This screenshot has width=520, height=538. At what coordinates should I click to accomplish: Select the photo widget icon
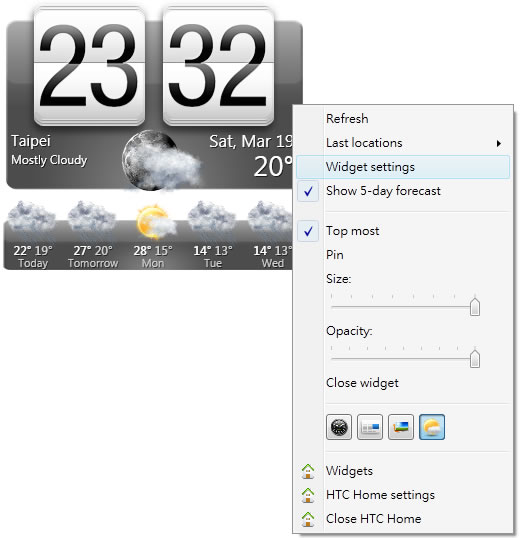coord(401,427)
